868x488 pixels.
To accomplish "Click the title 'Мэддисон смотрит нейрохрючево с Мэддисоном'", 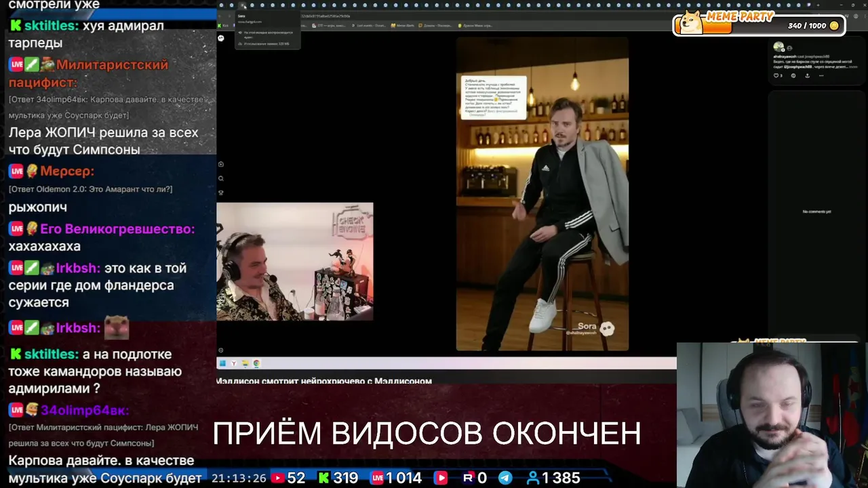I will coord(324,381).
